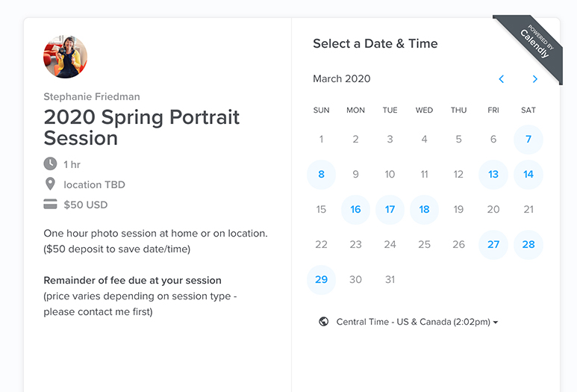577x392 pixels.
Task: Choose March 28 as the date
Action: 528,245
